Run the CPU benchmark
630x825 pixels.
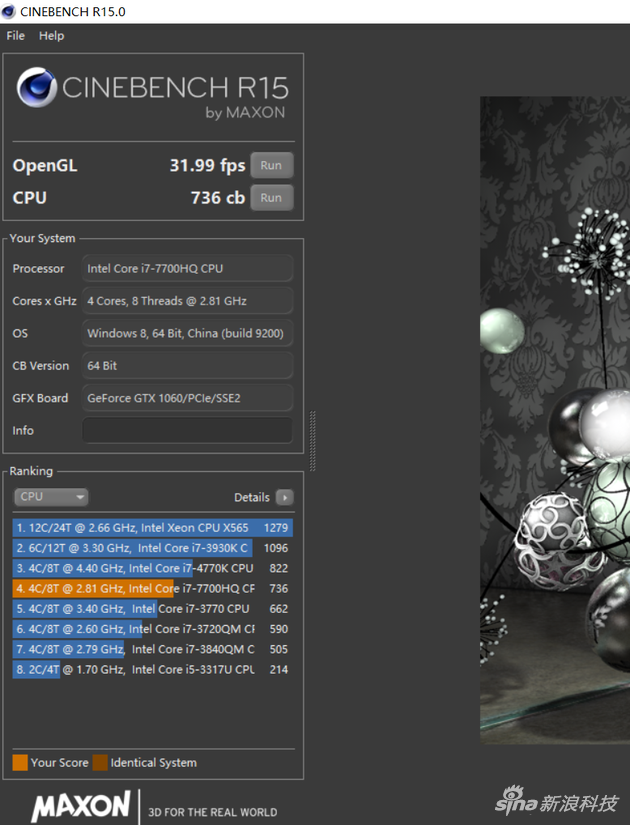click(x=272, y=198)
